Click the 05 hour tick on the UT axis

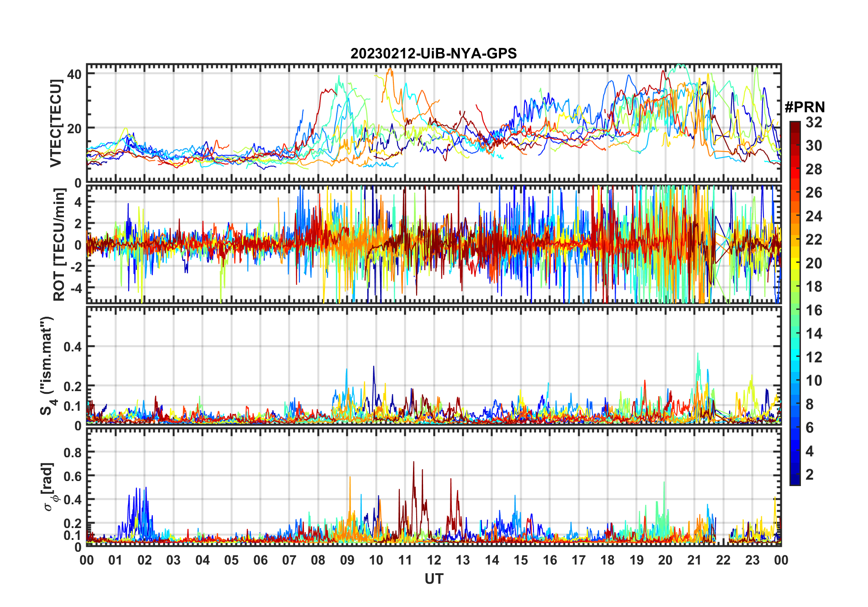231,560
